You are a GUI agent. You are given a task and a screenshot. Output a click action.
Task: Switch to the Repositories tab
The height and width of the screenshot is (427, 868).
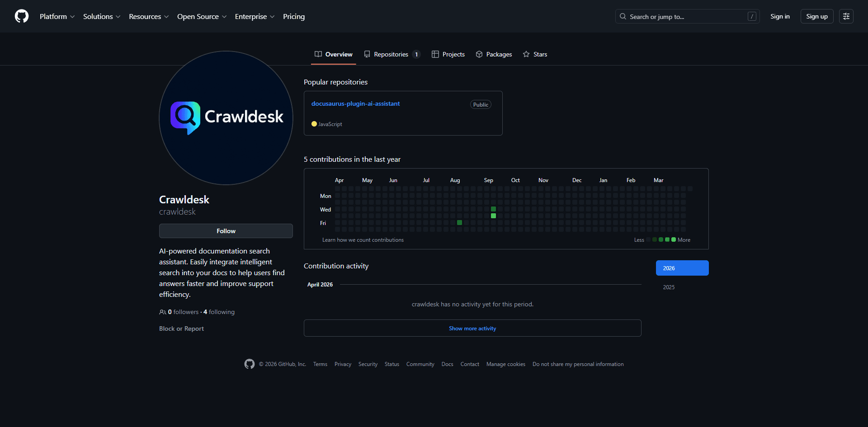[392, 54]
